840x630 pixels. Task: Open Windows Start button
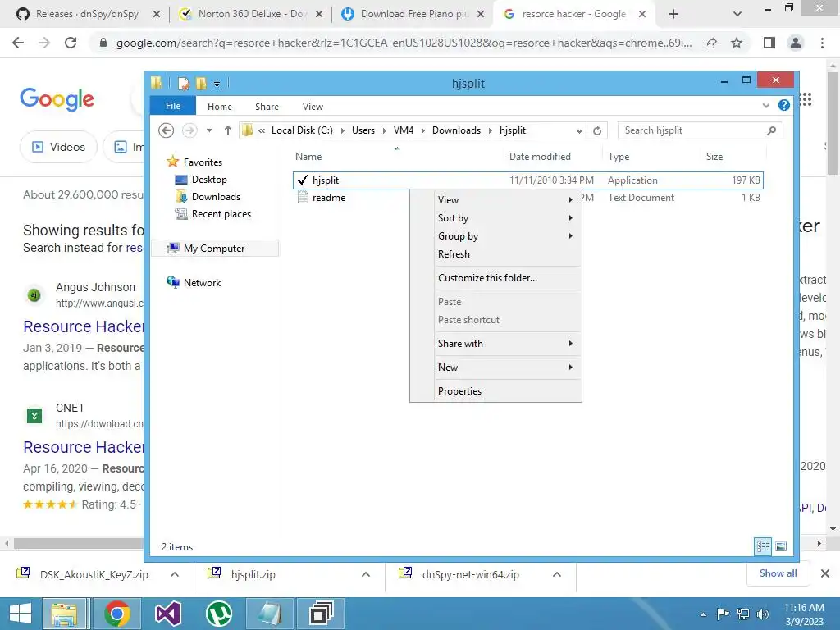20,614
